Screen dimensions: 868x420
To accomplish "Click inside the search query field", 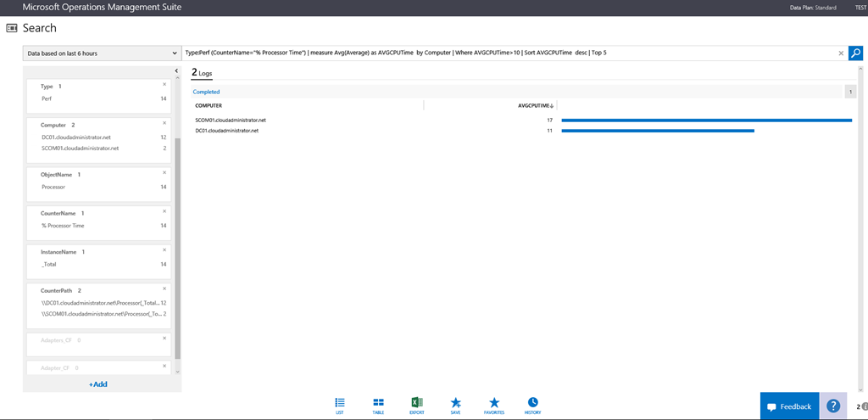I will point(509,53).
